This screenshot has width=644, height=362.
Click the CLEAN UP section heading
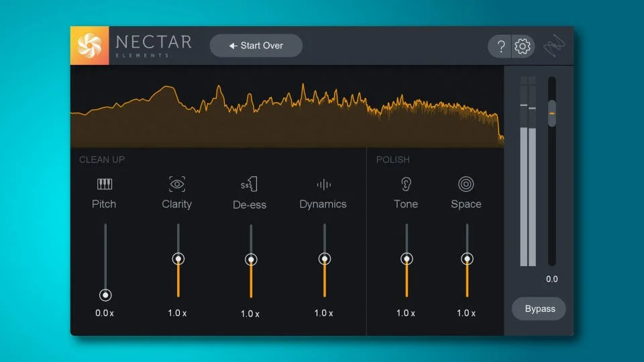(x=102, y=160)
